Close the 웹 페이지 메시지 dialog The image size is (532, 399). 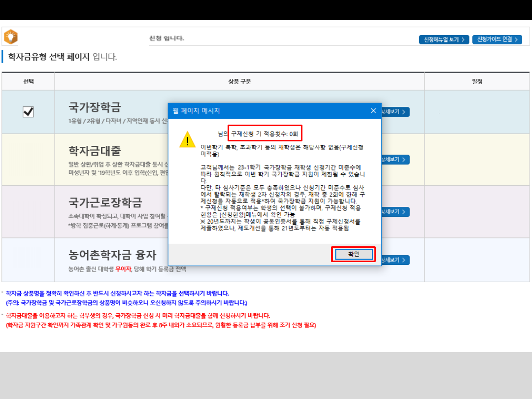coord(373,111)
